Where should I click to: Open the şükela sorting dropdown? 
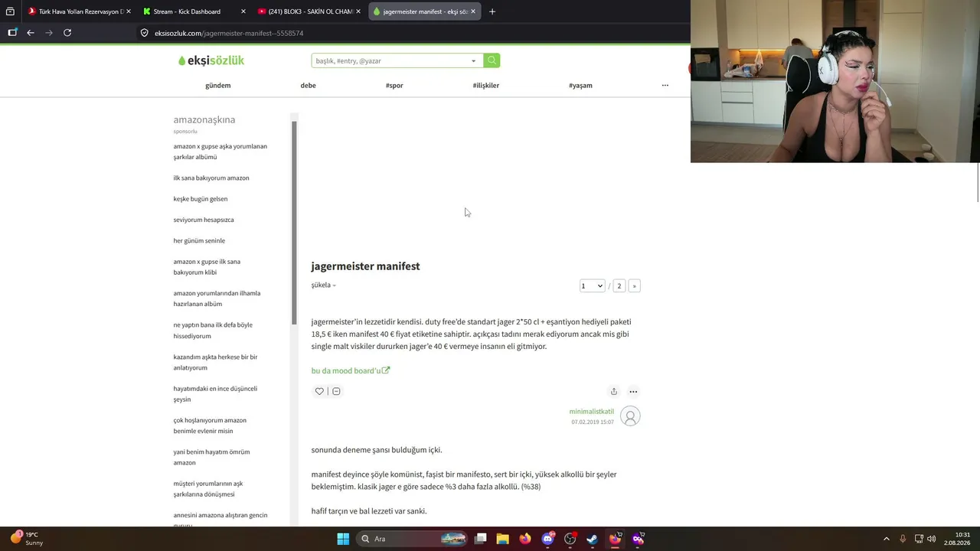(323, 285)
